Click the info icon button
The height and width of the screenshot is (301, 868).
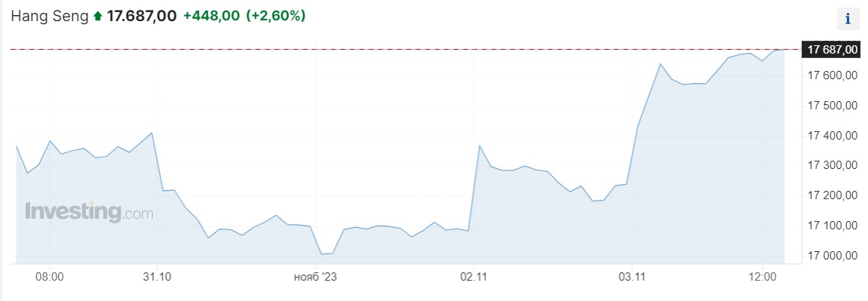click(x=848, y=20)
